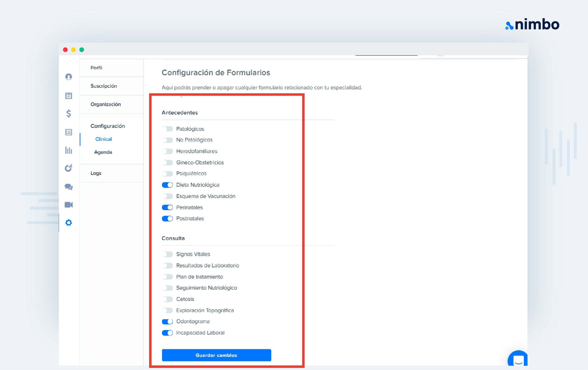Switch on Esquema de Vacunación toggle
The height and width of the screenshot is (370, 588).
click(167, 196)
